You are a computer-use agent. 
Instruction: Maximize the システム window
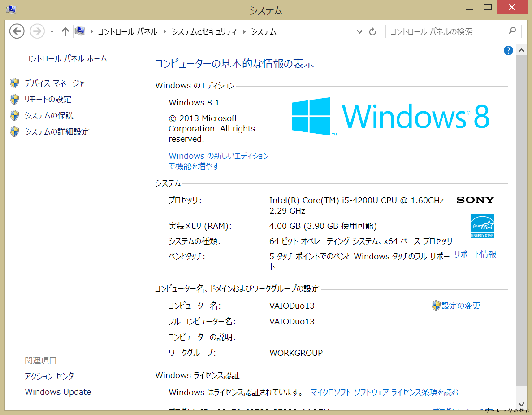click(x=488, y=8)
